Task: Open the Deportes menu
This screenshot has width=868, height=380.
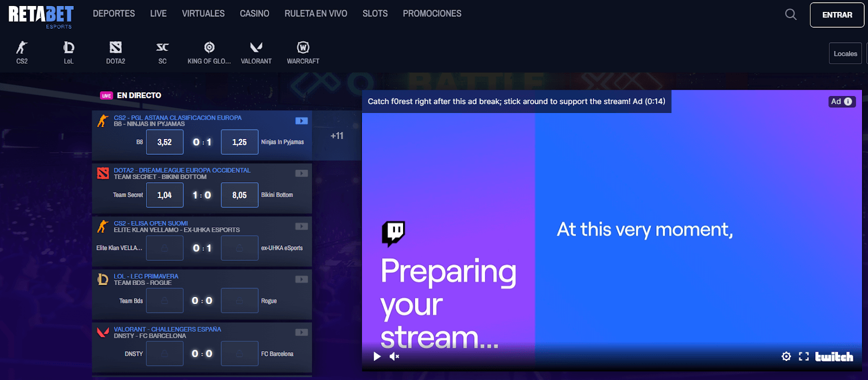Action: click(114, 14)
